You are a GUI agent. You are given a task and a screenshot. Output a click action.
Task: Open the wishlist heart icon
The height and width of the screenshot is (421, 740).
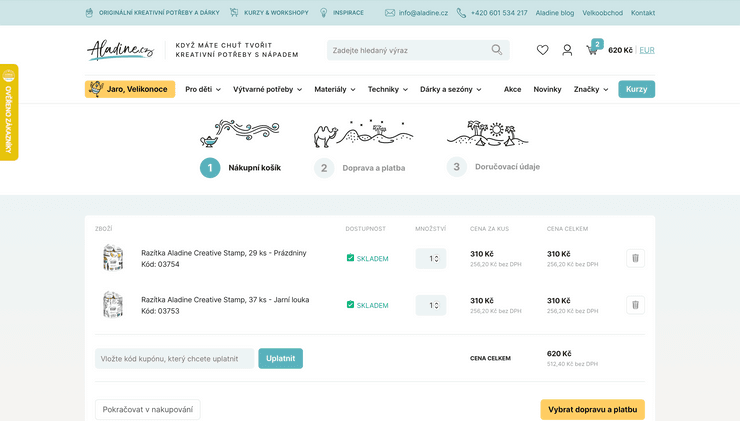tap(542, 50)
